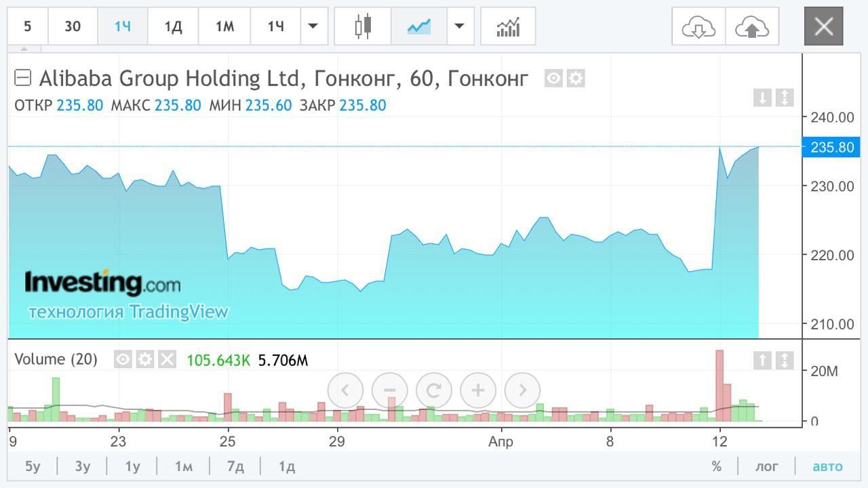868x488 pixels.
Task: Select the 5у time range
Action: 33,466
